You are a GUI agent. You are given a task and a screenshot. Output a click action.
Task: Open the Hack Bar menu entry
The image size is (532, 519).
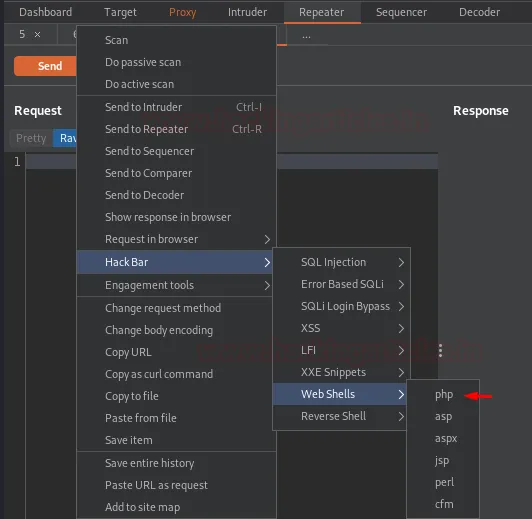coord(175,262)
